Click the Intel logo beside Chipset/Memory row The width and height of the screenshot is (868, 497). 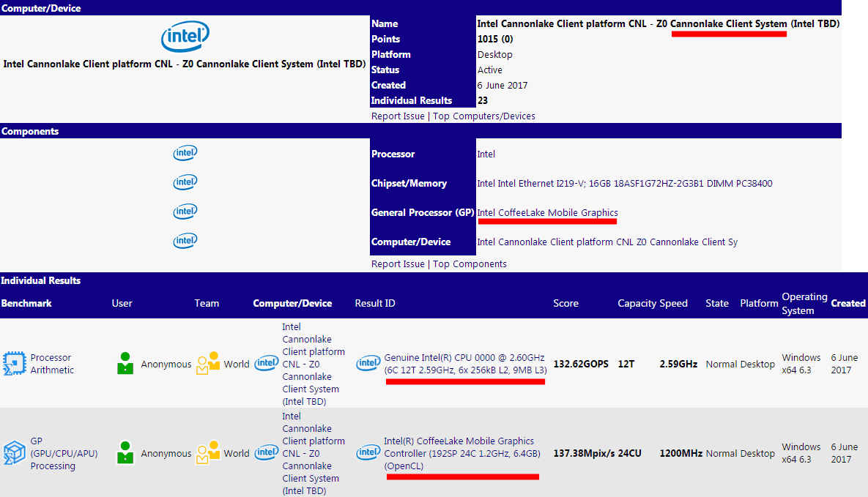pyautogui.click(x=185, y=182)
